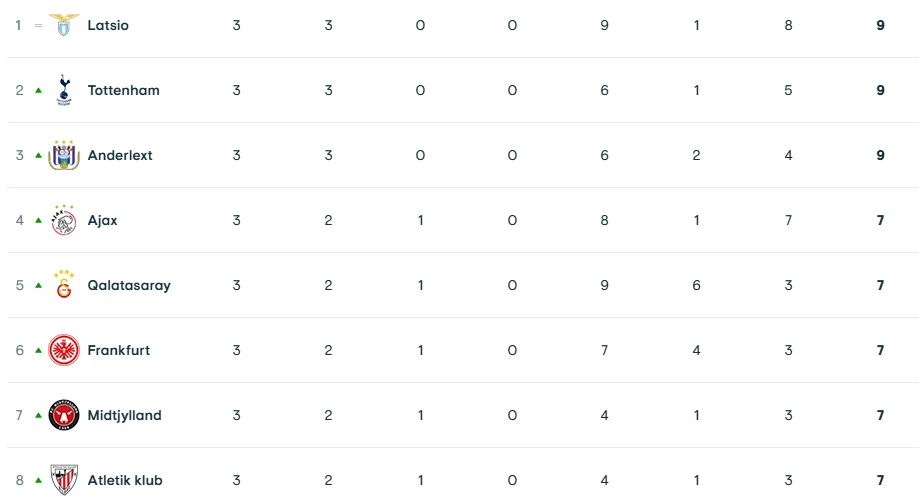Click the Latsio eagle crest logo
This screenshot has width=919, height=502.
click(x=63, y=25)
